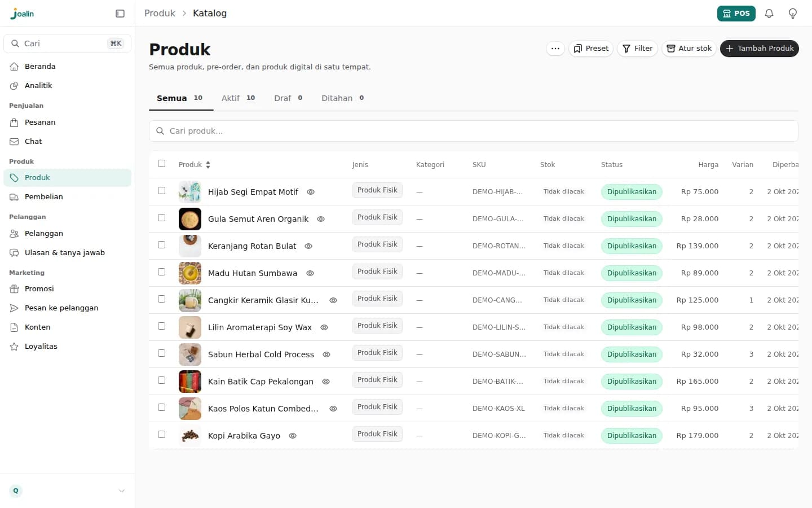Open Chat from the sidebar

coord(67,142)
